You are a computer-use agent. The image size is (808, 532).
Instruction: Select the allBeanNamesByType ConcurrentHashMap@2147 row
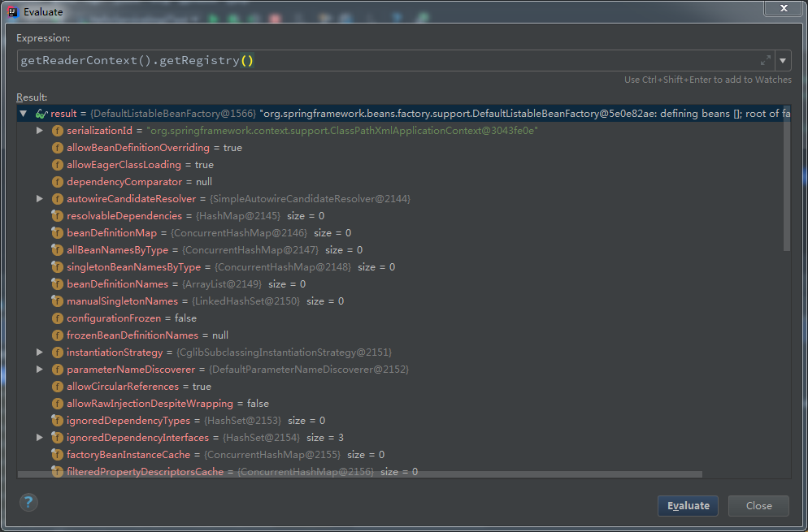[x=215, y=250]
